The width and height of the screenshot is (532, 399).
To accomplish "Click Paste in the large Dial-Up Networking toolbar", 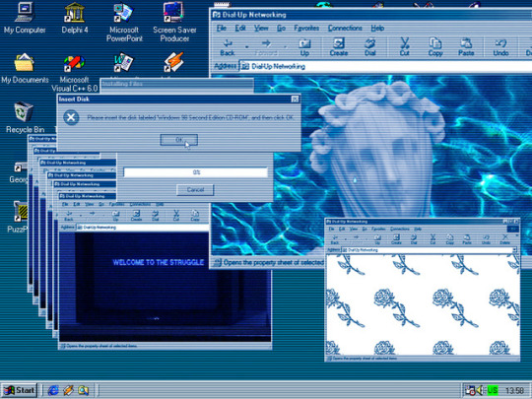I will tap(466, 47).
